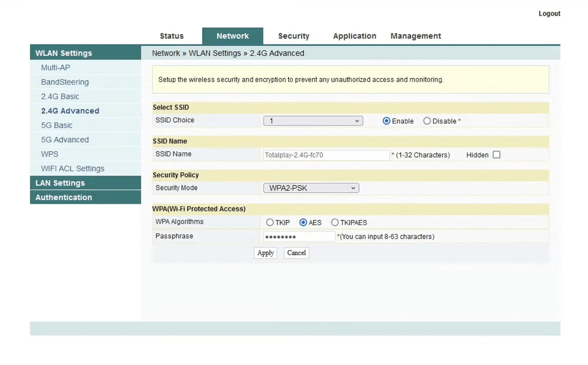The height and width of the screenshot is (365, 588).
Task: Click the Logout link
Action: point(549,14)
